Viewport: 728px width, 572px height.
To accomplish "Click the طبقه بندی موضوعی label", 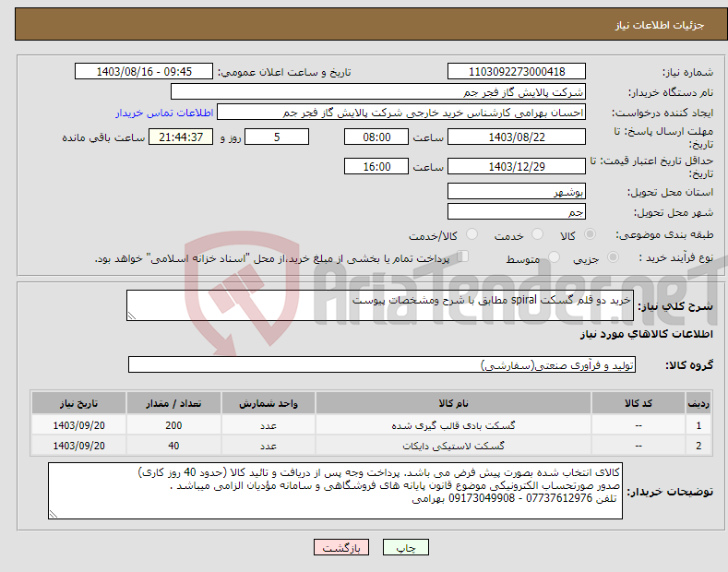I will (x=664, y=234).
